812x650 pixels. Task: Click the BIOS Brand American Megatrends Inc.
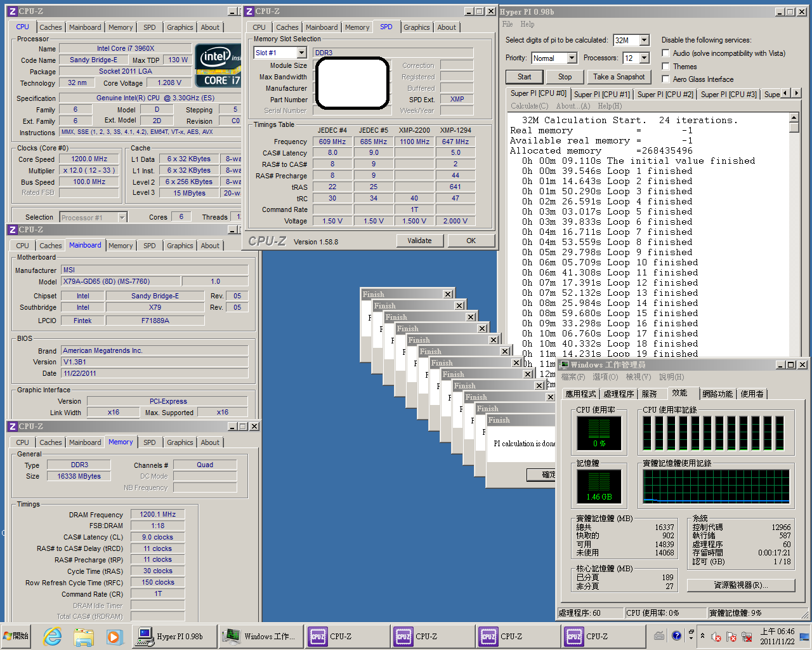coord(154,350)
